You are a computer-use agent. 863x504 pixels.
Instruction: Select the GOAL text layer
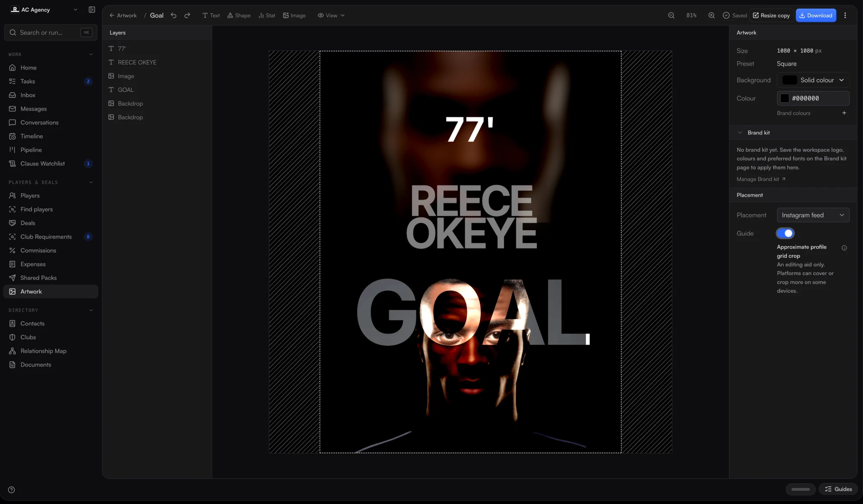click(157, 90)
